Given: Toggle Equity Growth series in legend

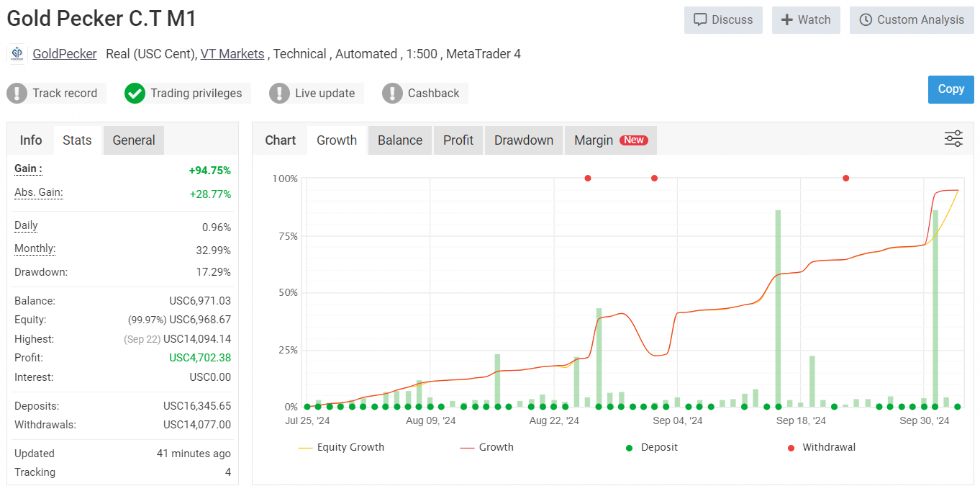Looking at the screenshot, I should 341,447.
